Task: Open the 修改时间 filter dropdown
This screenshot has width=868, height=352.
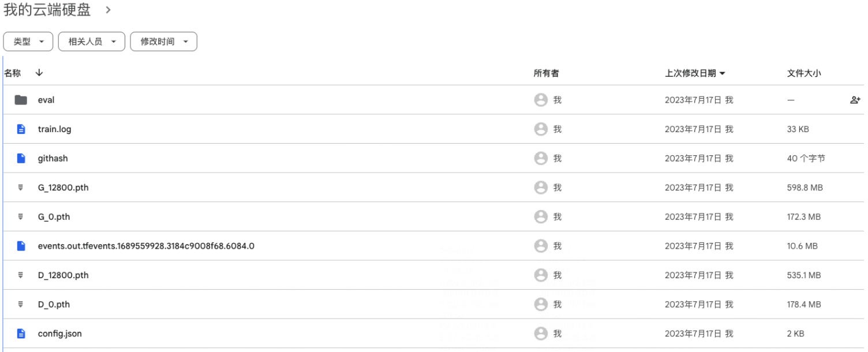Action: tap(164, 42)
